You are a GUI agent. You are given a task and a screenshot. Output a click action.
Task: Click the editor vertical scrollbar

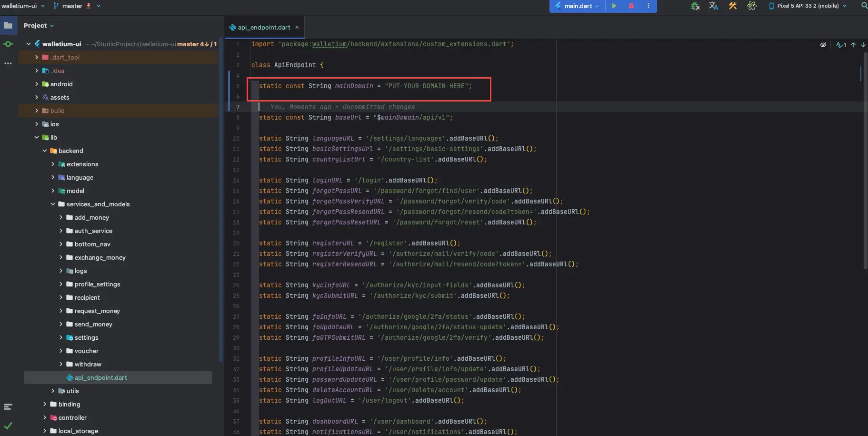point(865,160)
